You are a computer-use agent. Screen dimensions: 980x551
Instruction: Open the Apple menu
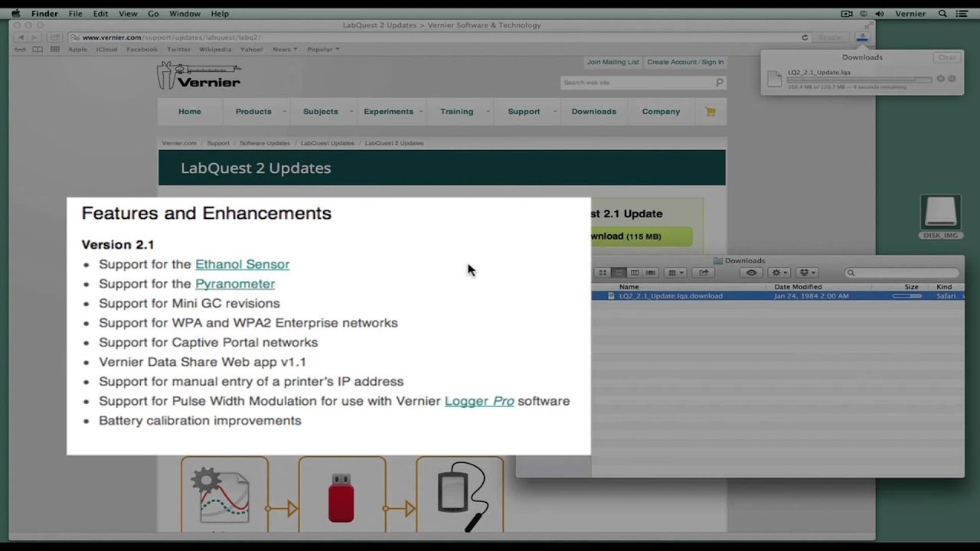pos(15,13)
